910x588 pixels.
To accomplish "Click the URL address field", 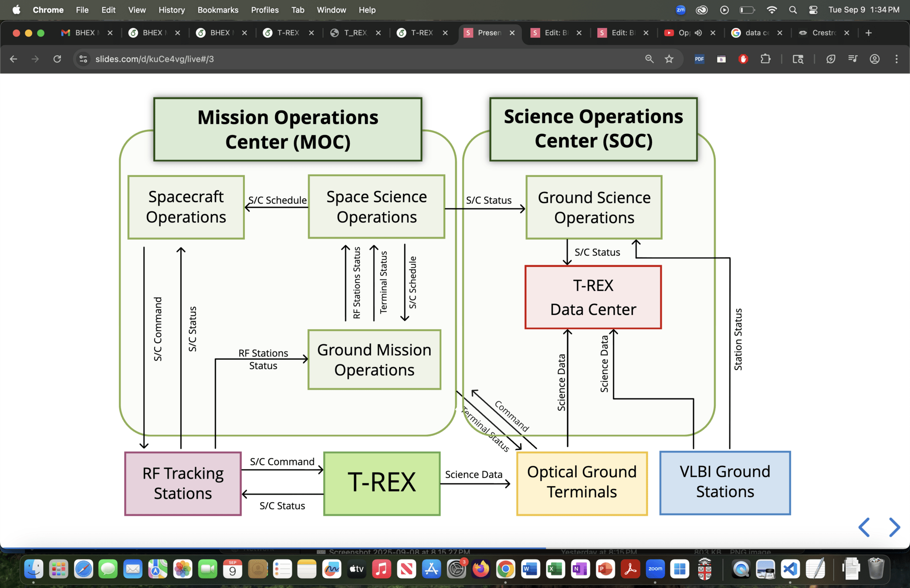I will [x=348, y=59].
